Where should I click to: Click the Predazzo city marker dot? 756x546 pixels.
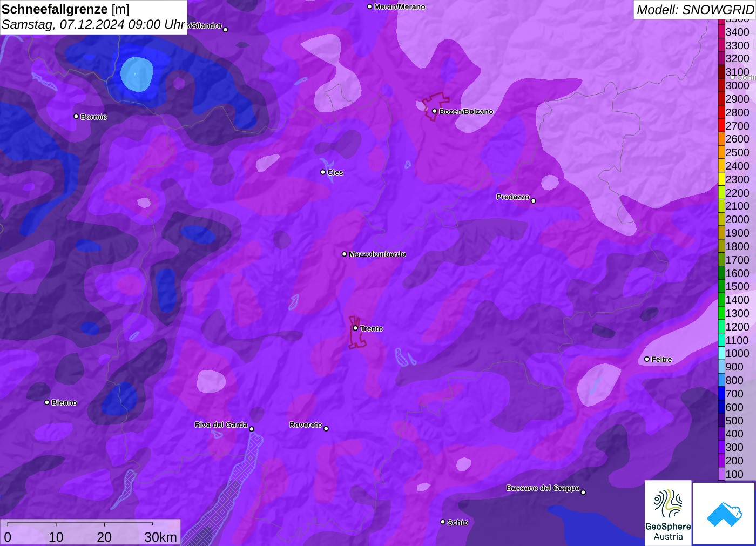(x=533, y=201)
